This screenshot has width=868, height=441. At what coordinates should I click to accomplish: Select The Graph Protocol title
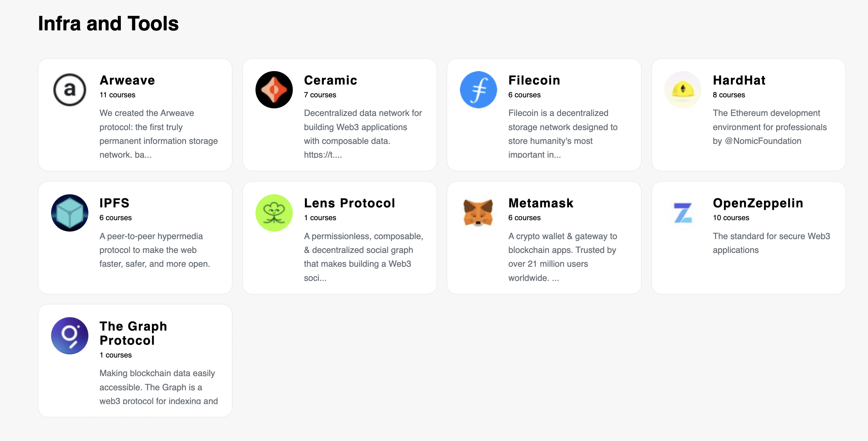point(133,333)
